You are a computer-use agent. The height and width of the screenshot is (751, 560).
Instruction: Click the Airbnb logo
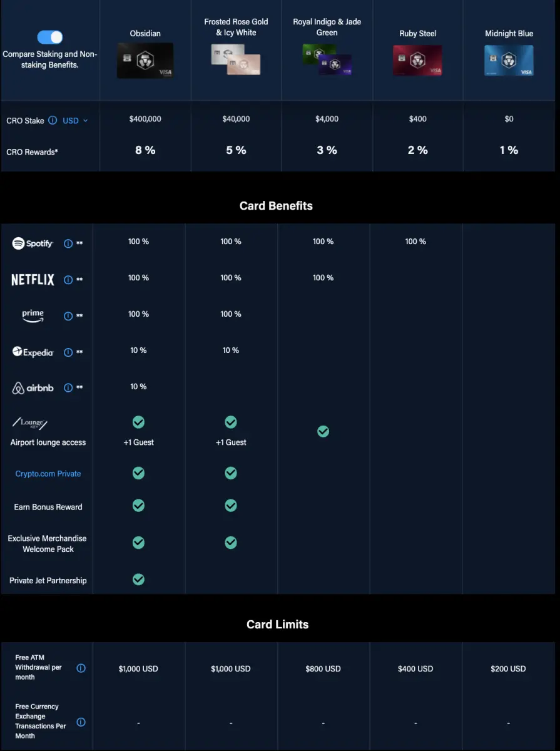click(x=33, y=388)
